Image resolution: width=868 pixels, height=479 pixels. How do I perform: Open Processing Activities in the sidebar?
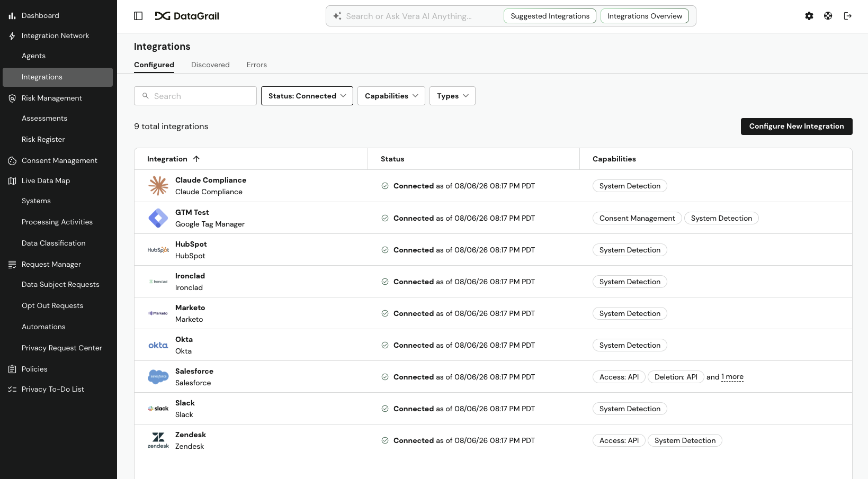(x=57, y=222)
